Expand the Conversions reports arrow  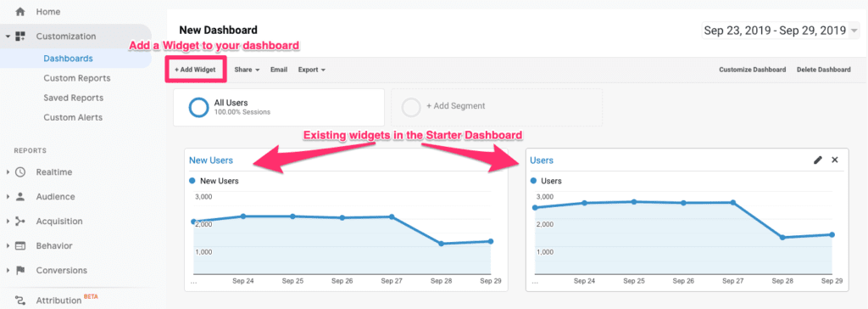[8, 271]
